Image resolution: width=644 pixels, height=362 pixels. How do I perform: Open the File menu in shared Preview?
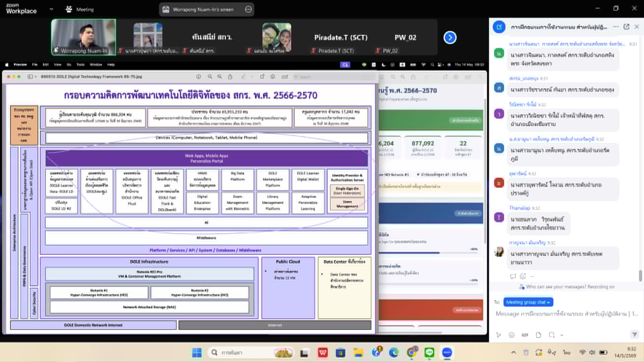point(35,65)
